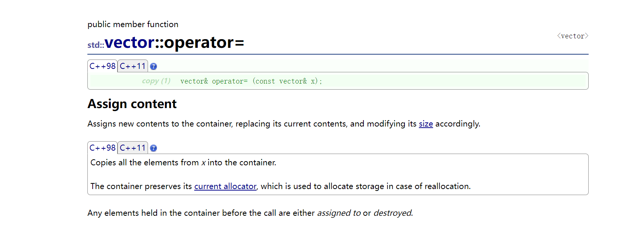
Task: Select the C++98 tab above the description box
Action: click(x=102, y=148)
